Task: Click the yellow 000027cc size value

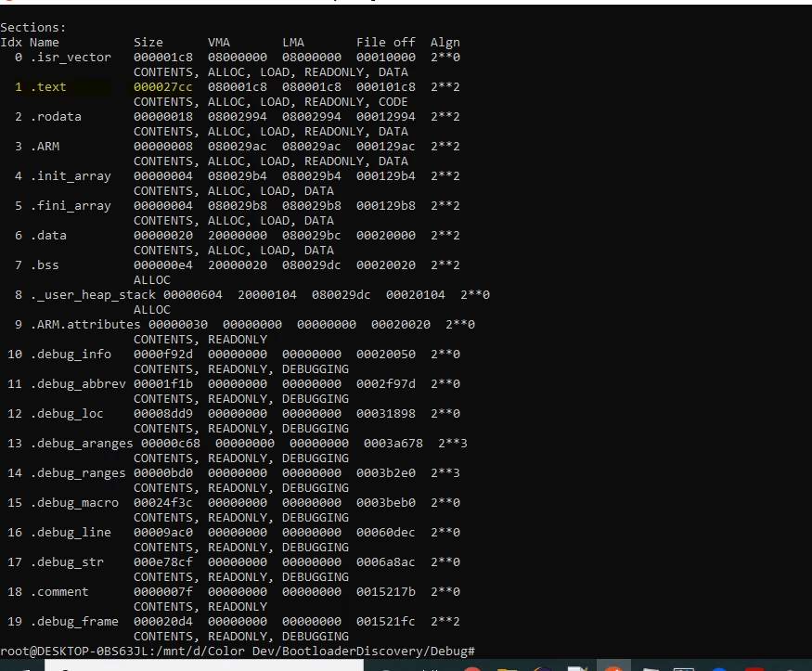Action: 163,87
